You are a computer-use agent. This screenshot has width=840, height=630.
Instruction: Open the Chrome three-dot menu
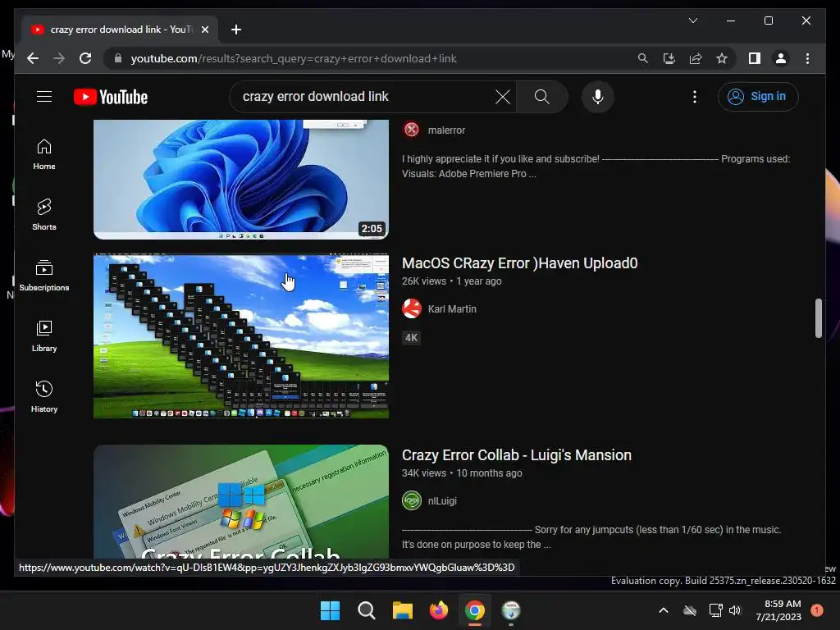[807, 58]
